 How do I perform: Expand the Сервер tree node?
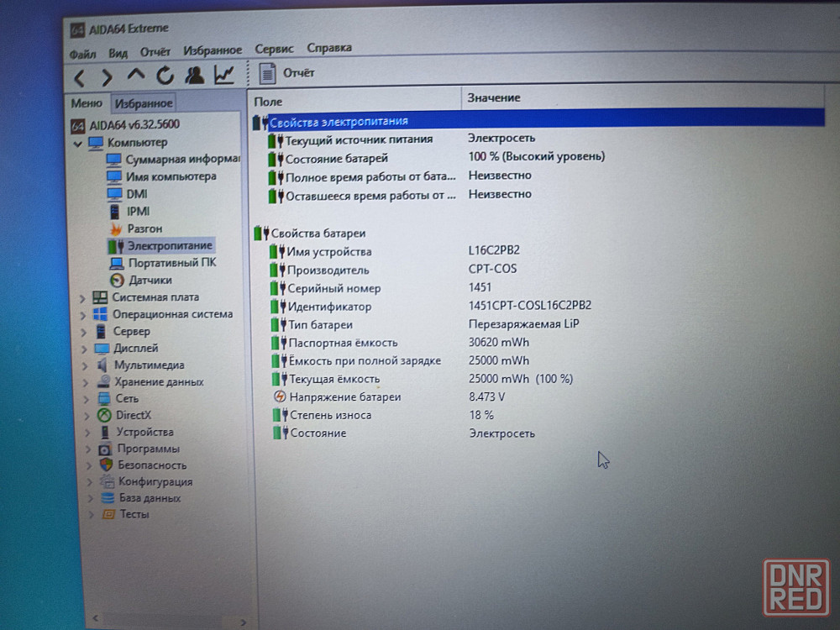[x=83, y=332]
